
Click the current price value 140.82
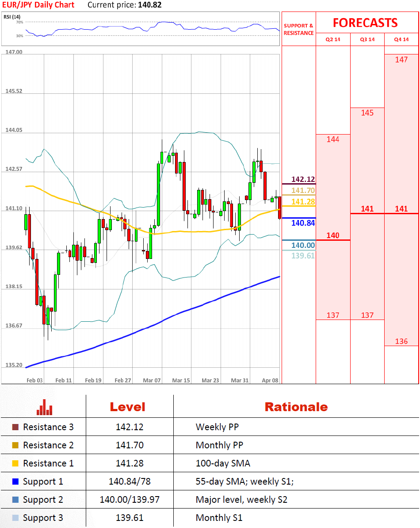coord(149,5)
